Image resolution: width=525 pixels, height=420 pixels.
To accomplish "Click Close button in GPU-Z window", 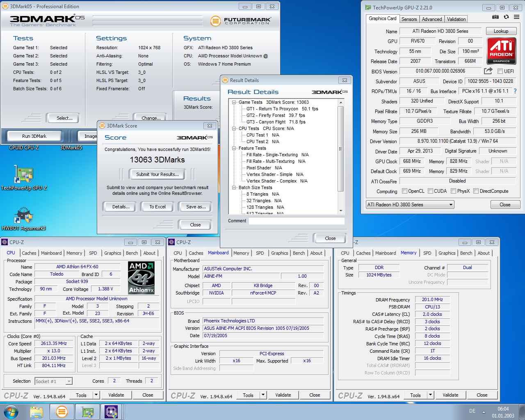I will (505, 205).
